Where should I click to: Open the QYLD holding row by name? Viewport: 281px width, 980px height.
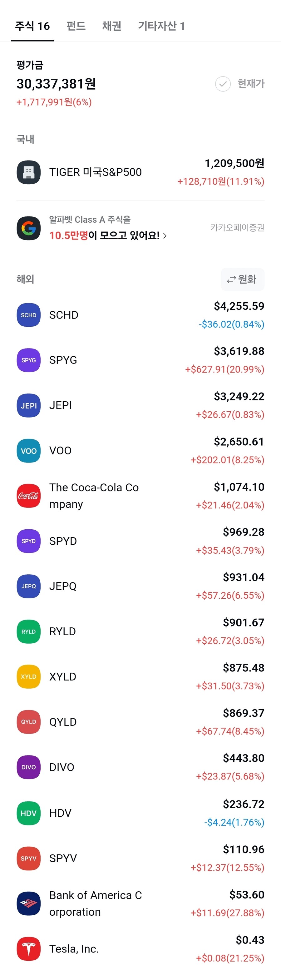tap(63, 722)
